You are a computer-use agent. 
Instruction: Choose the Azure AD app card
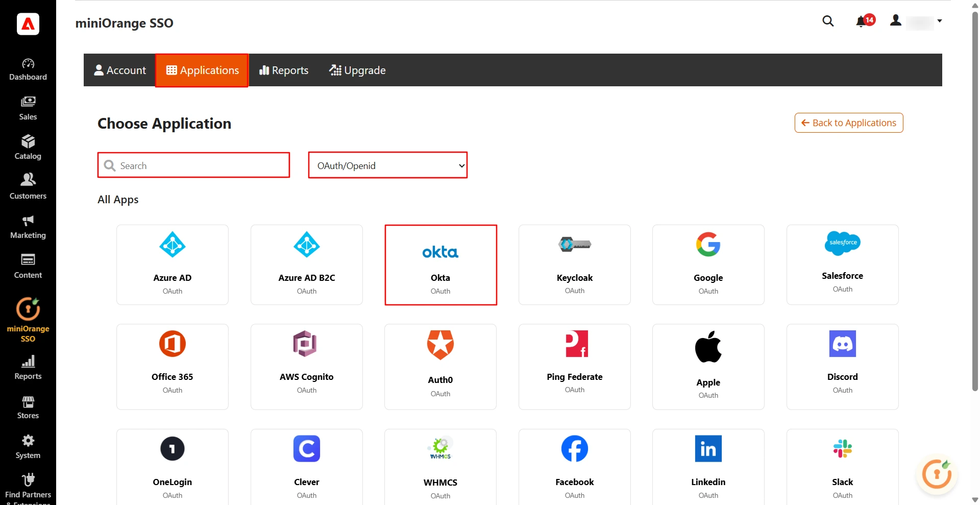[173, 265]
